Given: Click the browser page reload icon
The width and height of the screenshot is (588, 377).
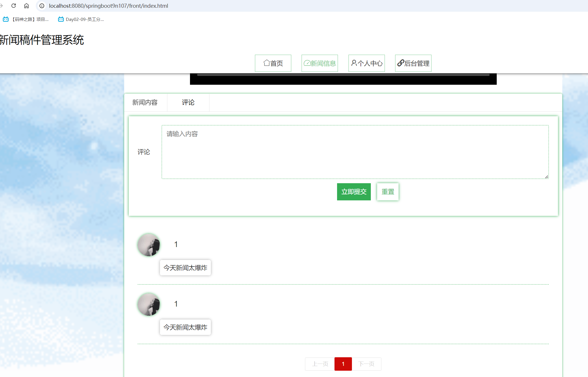Looking at the screenshot, I should pyautogui.click(x=13, y=5).
